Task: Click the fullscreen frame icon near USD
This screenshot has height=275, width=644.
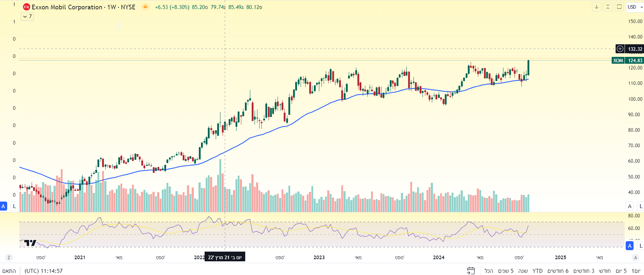Action: coord(619,7)
